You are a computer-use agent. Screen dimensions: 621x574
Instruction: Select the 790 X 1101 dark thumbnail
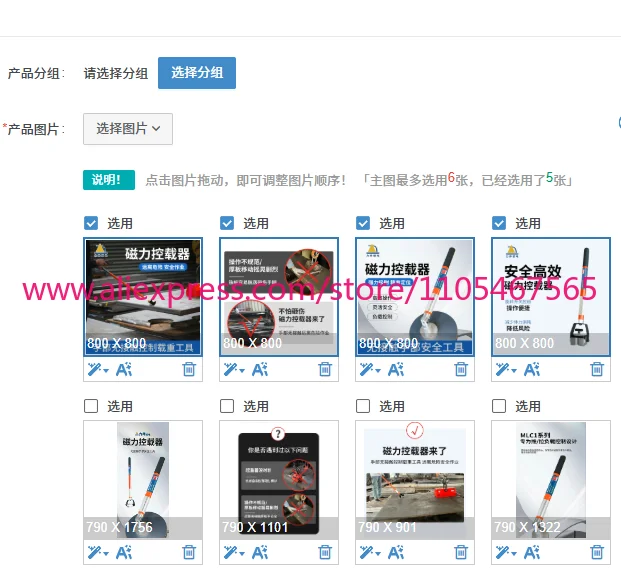click(279, 480)
